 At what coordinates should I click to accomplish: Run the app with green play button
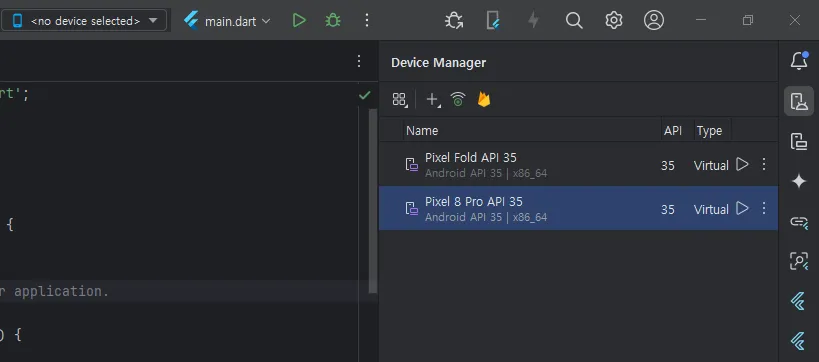click(x=299, y=21)
